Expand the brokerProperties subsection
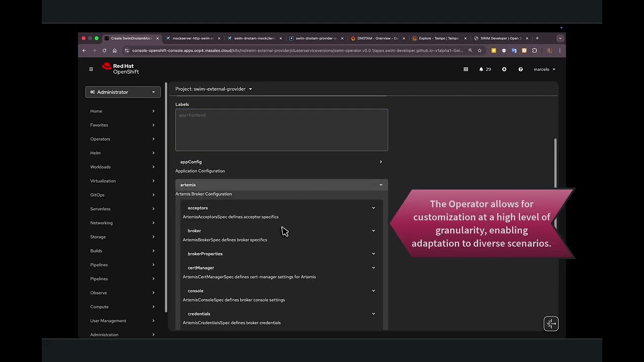Image resolution: width=644 pixels, height=362 pixels. [281, 254]
